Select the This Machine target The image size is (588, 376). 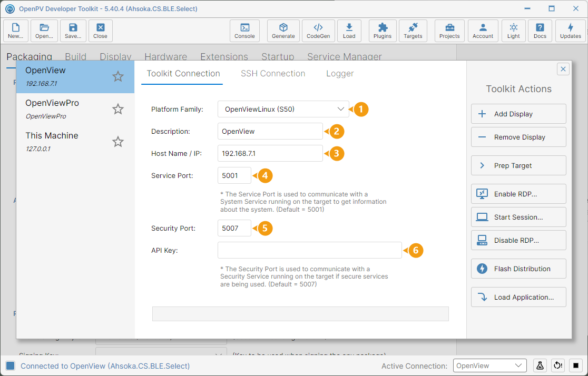pyautogui.click(x=75, y=142)
